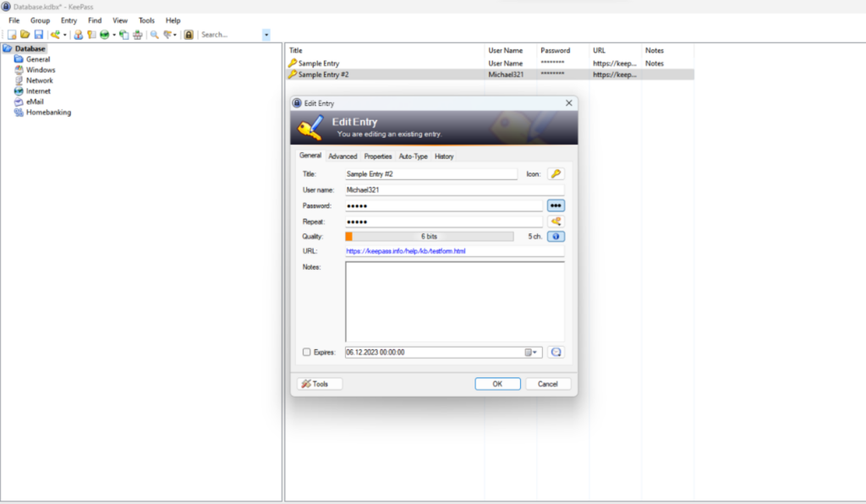Viewport: 866px width, 504px height.
Task: Open the Add Entry dropdown arrow
Action: 64,35
